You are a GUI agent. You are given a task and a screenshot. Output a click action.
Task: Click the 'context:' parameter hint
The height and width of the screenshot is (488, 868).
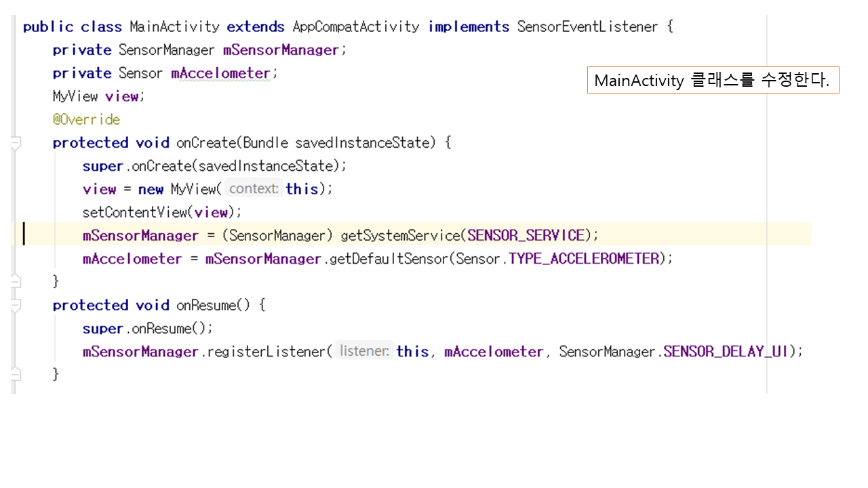click(254, 189)
